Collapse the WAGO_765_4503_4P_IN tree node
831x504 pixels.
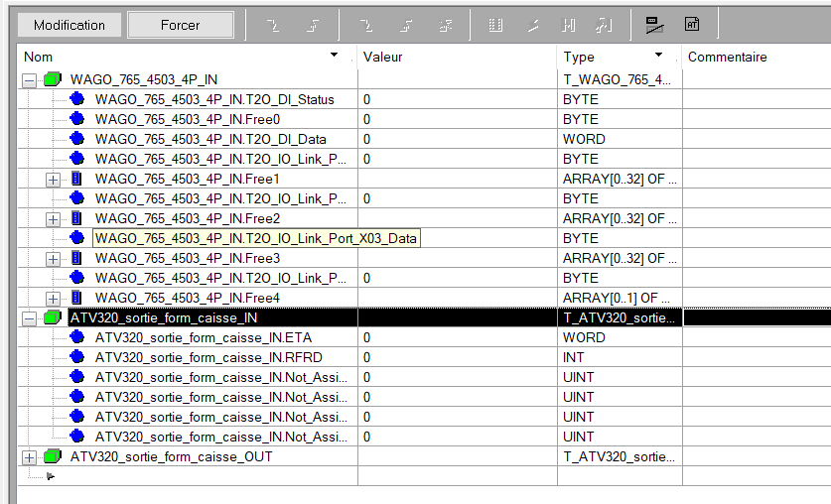tap(29, 79)
